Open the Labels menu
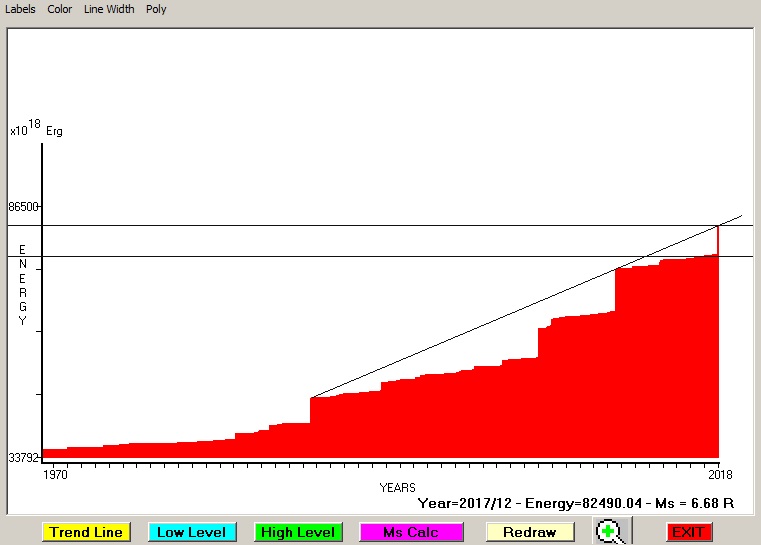 18,9
